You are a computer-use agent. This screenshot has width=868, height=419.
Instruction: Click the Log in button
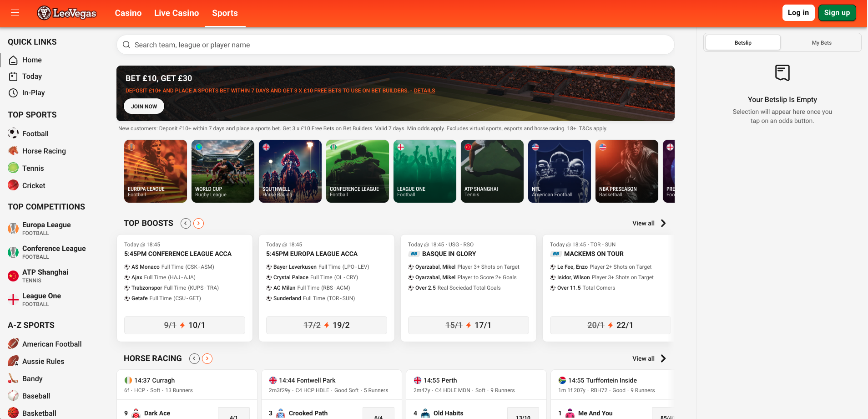(798, 13)
